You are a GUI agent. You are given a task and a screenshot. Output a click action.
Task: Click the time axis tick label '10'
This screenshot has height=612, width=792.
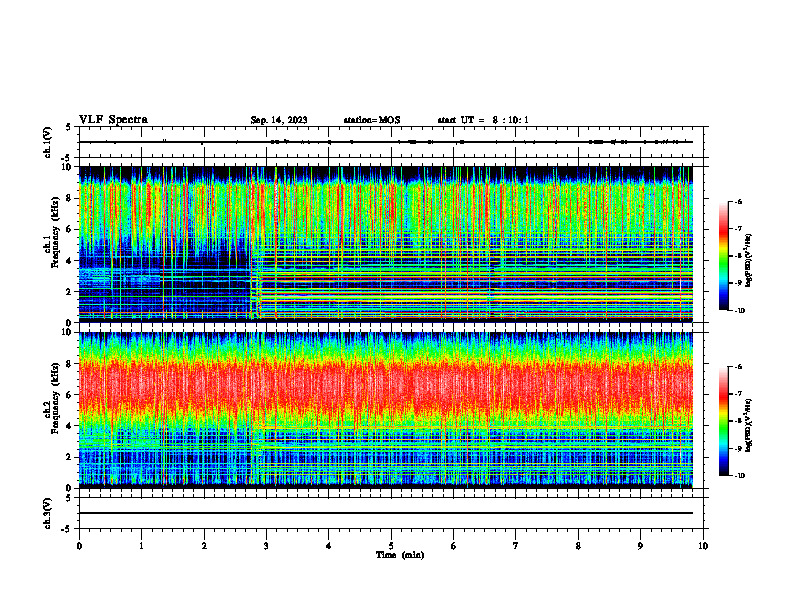(703, 546)
